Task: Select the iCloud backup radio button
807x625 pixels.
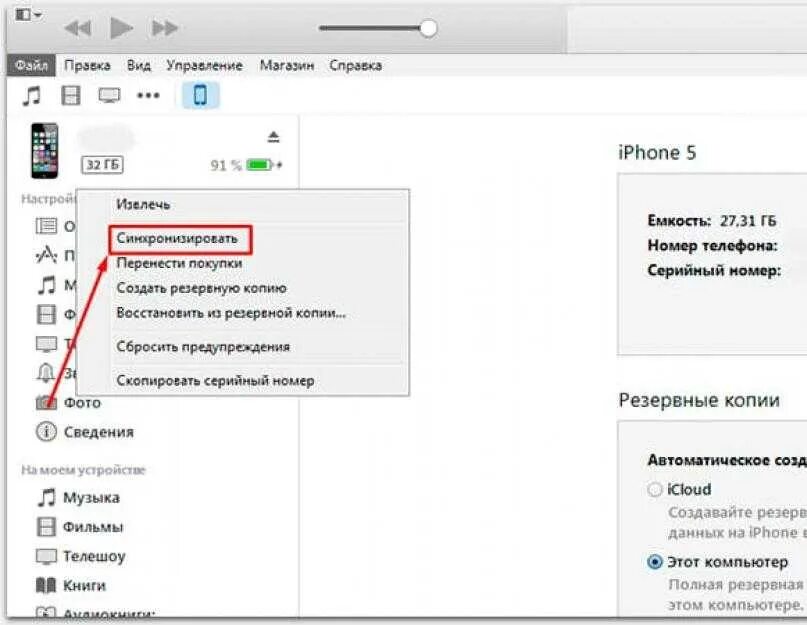Action: (x=655, y=489)
